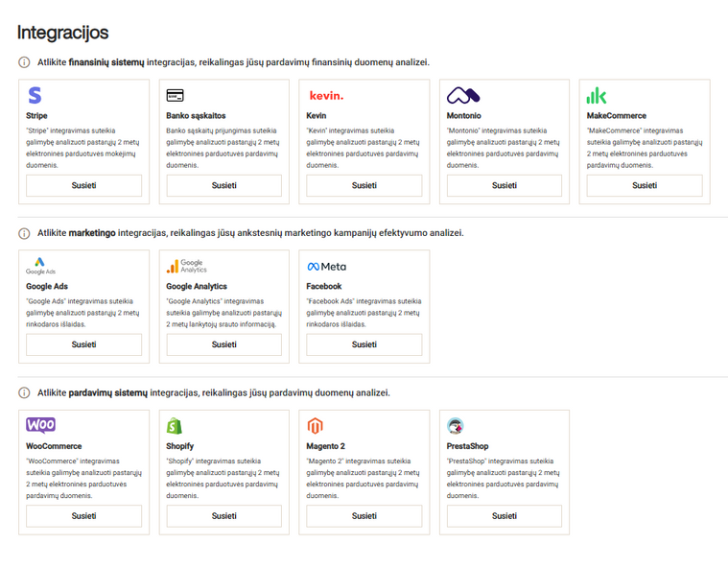728x568 pixels.
Task: Click the MakeCommerce logo icon
Action: pyautogui.click(x=597, y=96)
